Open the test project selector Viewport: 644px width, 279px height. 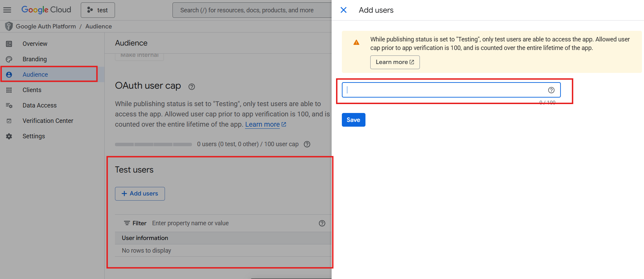98,10
